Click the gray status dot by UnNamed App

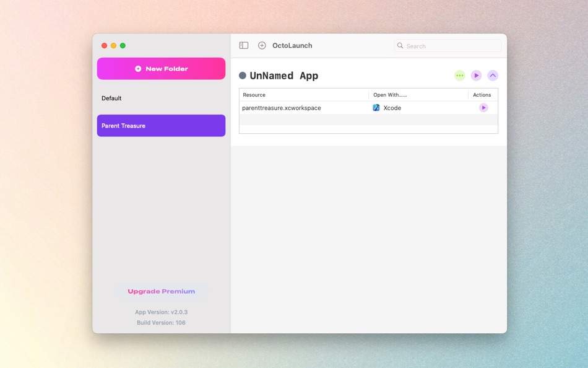(243, 76)
